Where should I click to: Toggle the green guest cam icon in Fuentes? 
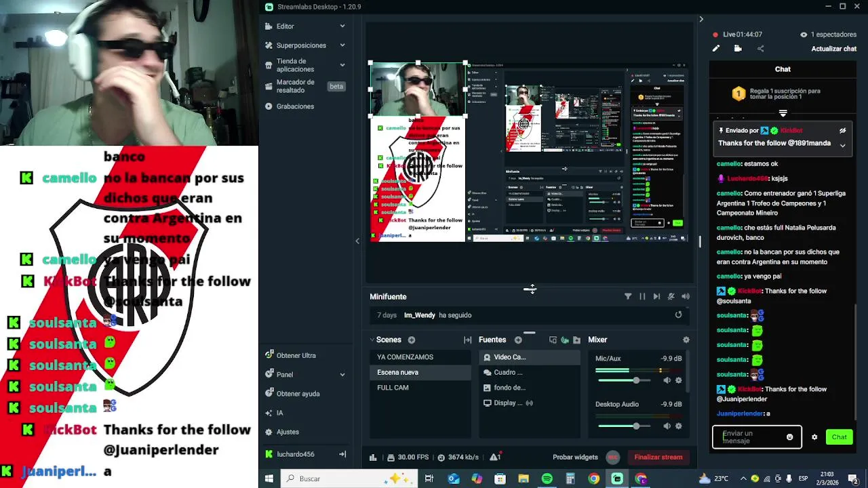[x=565, y=340]
